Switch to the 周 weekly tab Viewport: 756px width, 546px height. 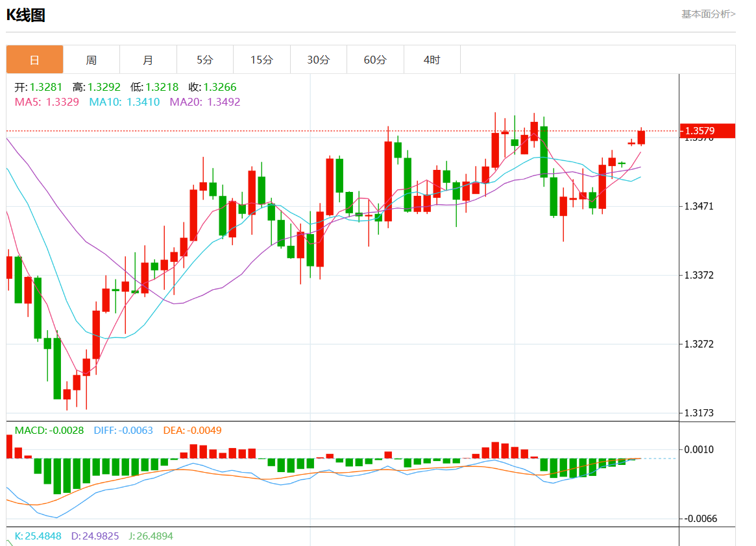91,60
